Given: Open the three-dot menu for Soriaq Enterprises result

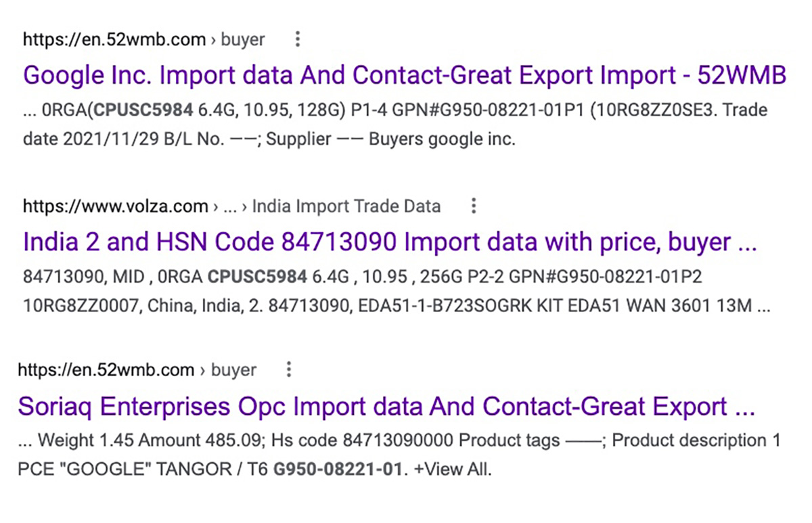Looking at the screenshot, I should 289,370.
